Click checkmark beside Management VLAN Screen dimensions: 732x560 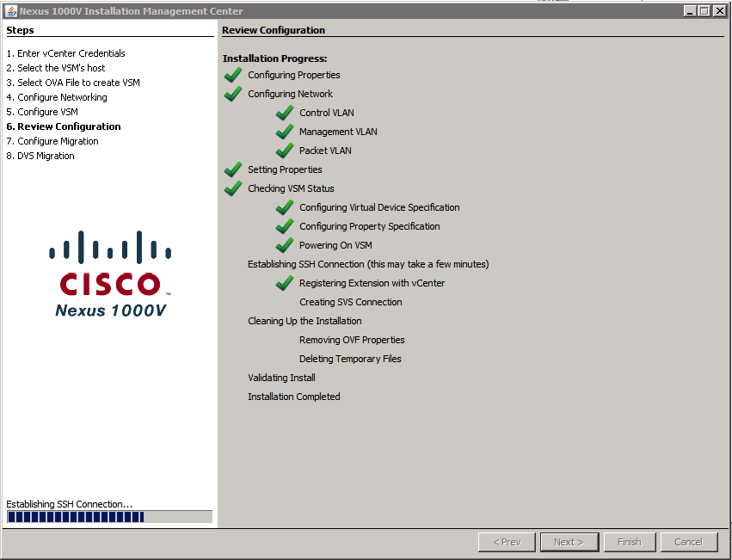coord(285,132)
